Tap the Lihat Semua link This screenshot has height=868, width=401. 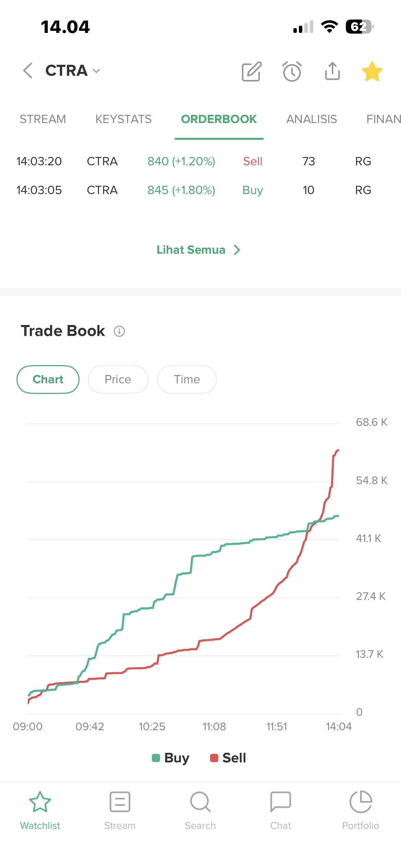[191, 250]
